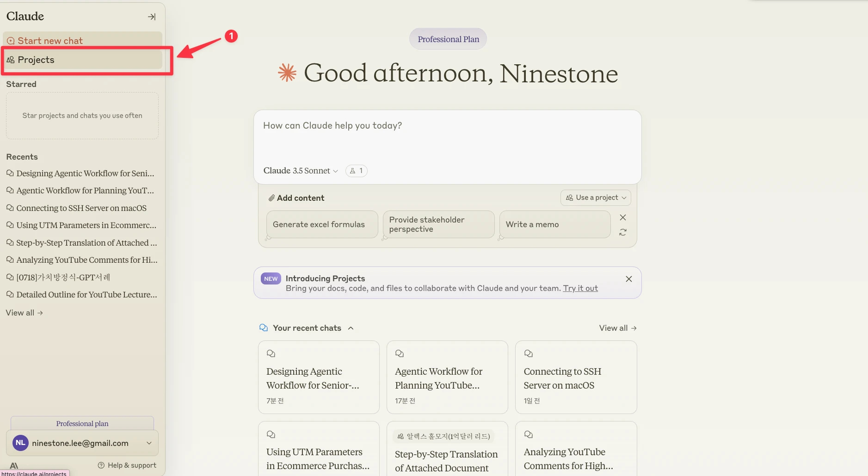Open 'Using UTM Parameters in Ecommerce' card

(x=319, y=449)
